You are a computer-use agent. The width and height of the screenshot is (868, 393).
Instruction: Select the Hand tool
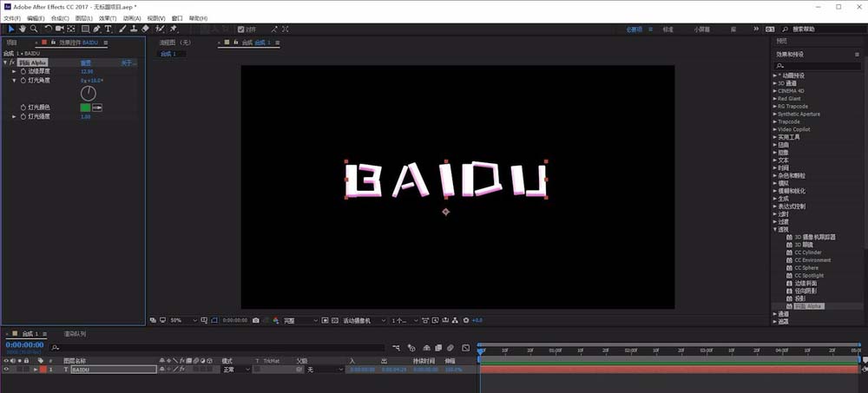(x=23, y=29)
